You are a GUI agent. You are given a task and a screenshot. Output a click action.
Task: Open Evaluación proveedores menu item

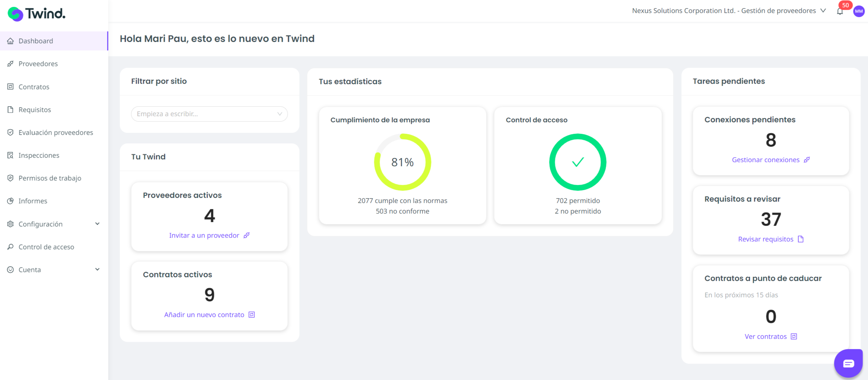click(x=56, y=132)
